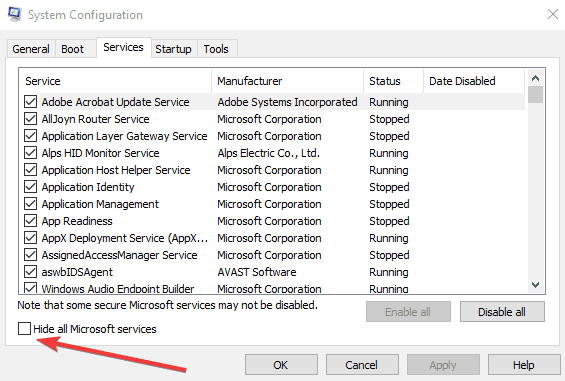This screenshot has height=381, width=565.
Task: Toggle the App Readiness checkbox
Action: point(31,221)
